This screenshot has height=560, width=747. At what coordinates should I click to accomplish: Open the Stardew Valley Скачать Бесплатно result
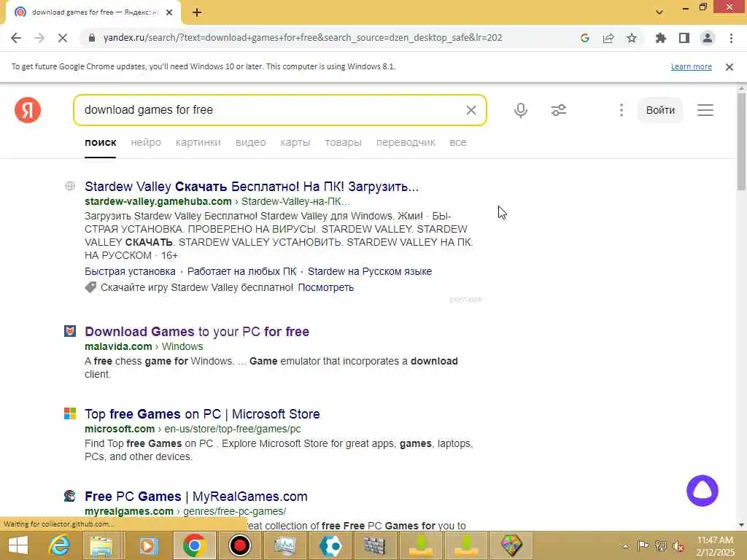click(x=252, y=186)
